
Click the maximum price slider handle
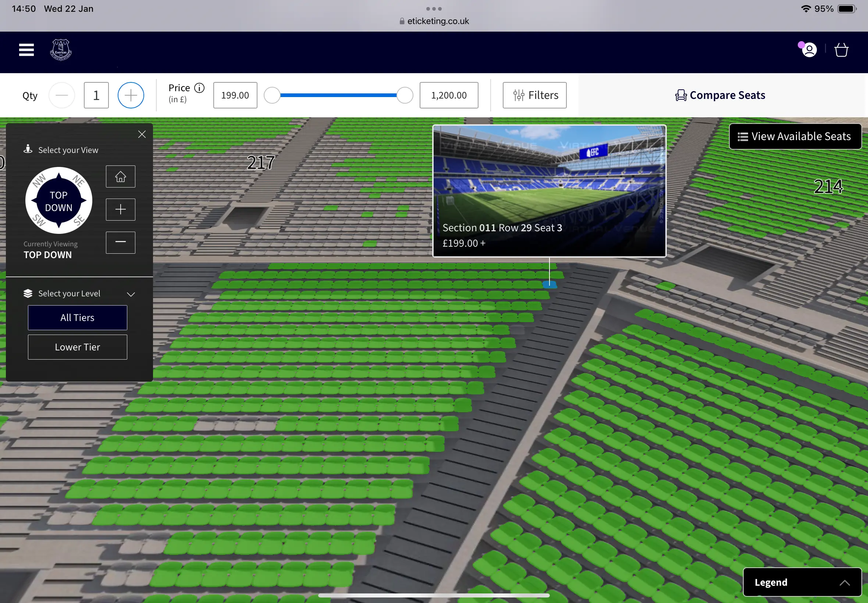click(x=405, y=95)
